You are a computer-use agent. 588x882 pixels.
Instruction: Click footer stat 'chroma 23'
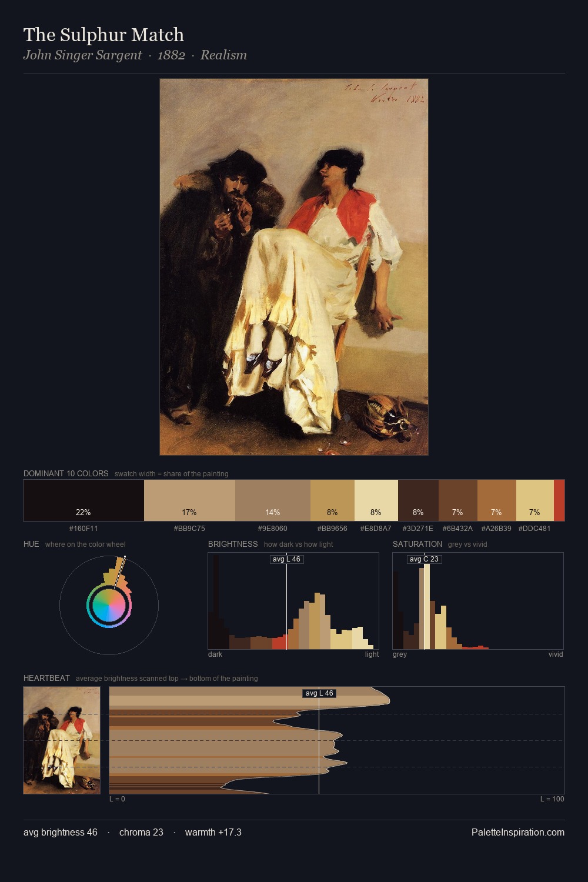pyautogui.click(x=141, y=832)
